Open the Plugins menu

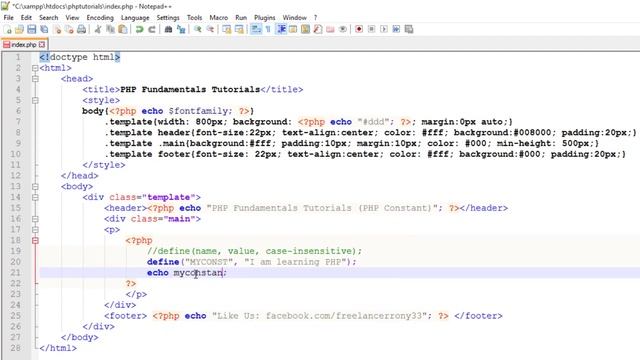[264, 18]
